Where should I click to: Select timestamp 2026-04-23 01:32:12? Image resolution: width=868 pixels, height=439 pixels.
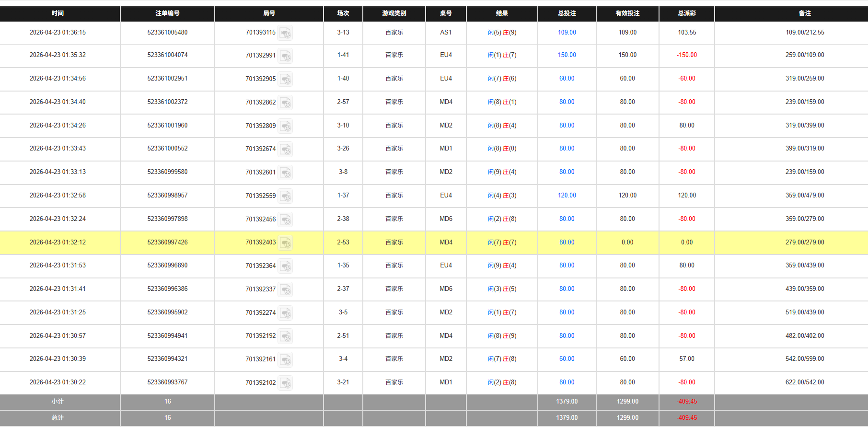[x=58, y=243]
